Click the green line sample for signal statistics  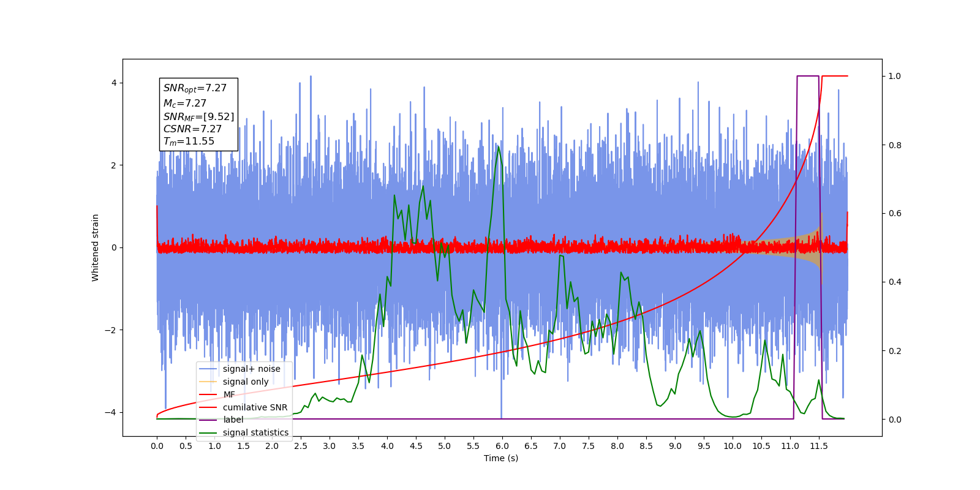208,432
